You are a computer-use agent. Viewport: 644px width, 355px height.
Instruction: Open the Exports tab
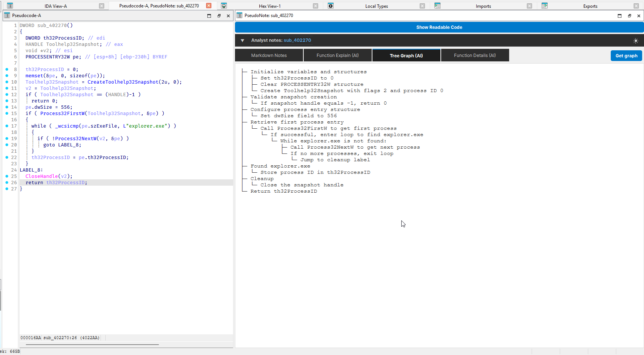click(590, 6)
